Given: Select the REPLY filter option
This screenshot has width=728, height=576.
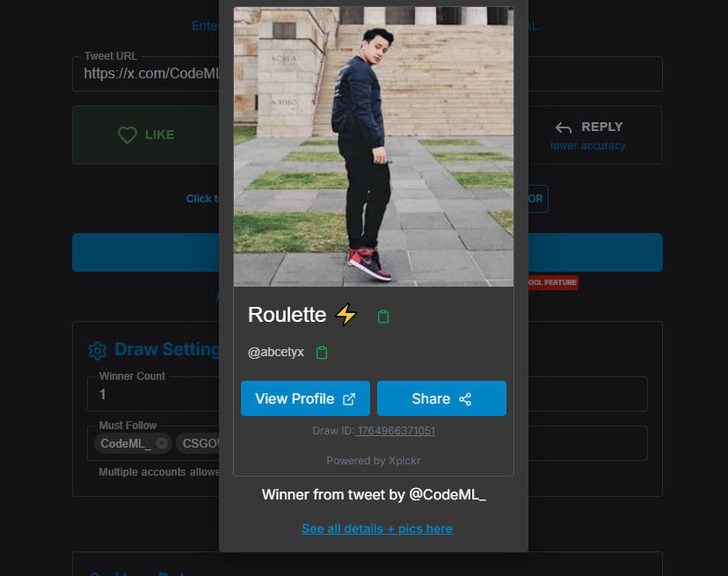Looking at the screenshot, I should 595,135.
